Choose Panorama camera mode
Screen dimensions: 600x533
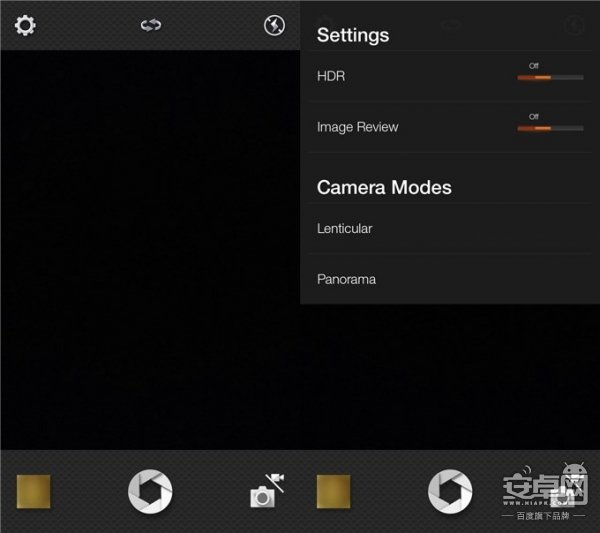click(346, 279)
